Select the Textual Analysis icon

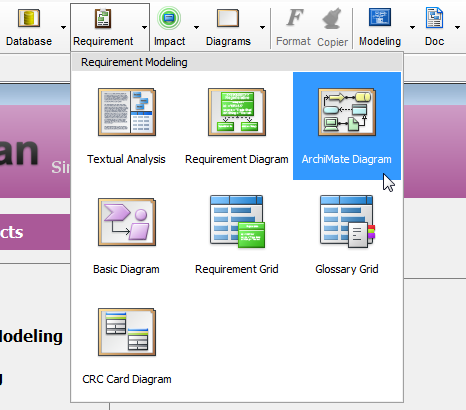127,112
